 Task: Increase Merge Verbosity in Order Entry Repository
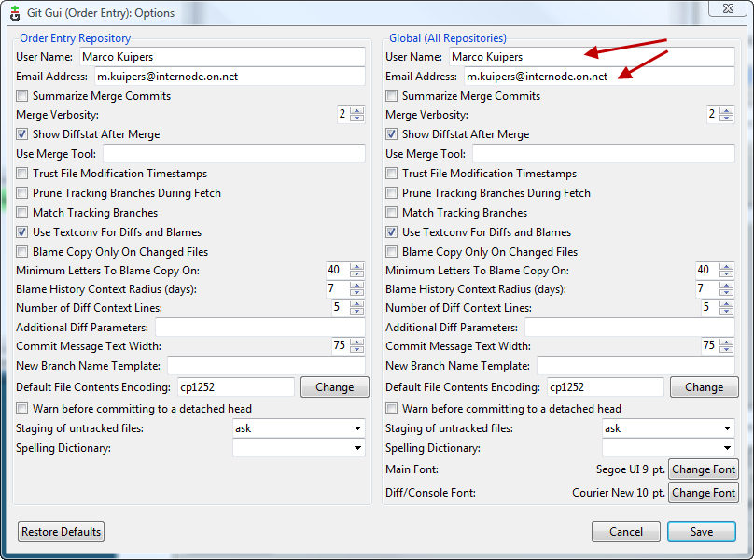(x=357, y=110)
